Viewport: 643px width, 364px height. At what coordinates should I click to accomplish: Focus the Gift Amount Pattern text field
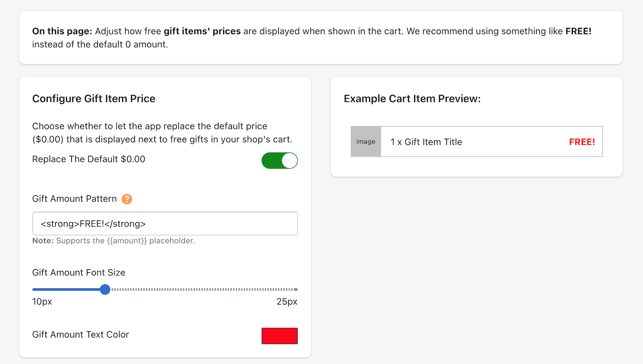[165, 224]
